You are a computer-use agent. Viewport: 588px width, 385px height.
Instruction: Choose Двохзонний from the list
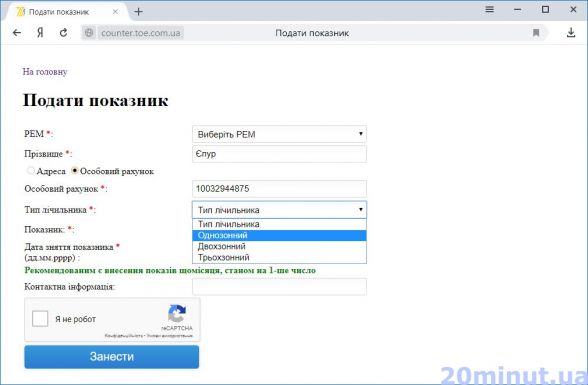(279, 246)
